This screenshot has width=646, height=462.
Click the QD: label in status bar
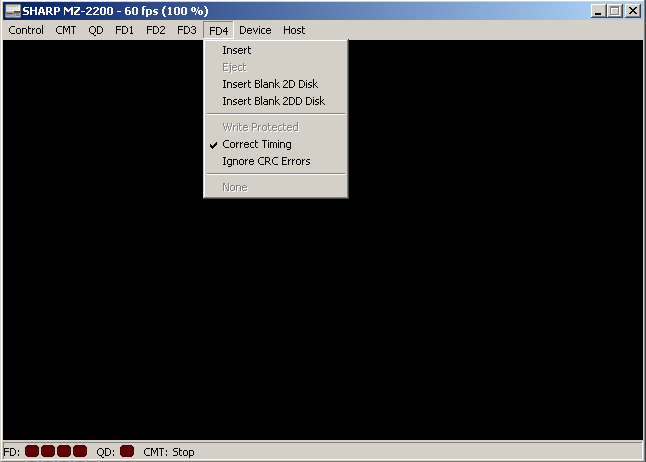click(x=105, y=452)
